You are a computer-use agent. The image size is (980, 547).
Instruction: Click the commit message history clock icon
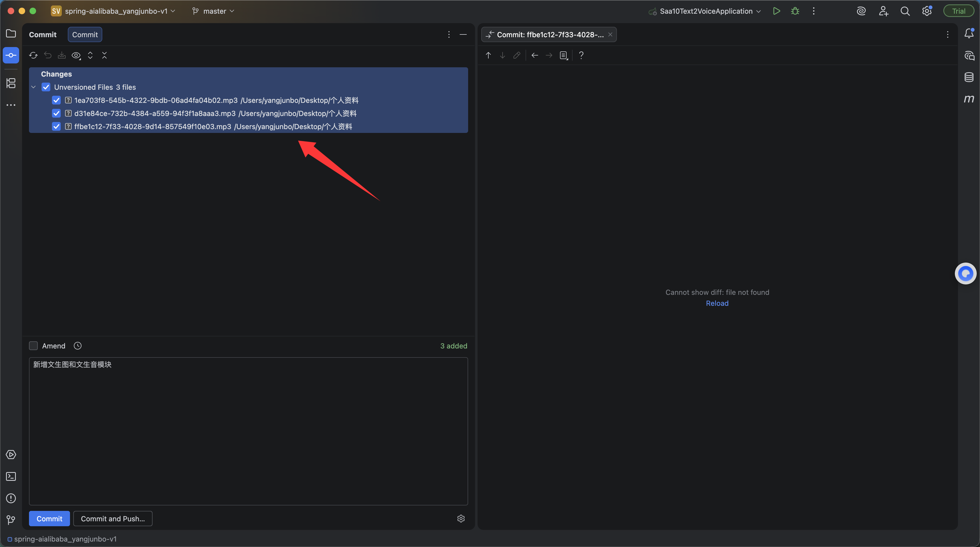[78, 346]
